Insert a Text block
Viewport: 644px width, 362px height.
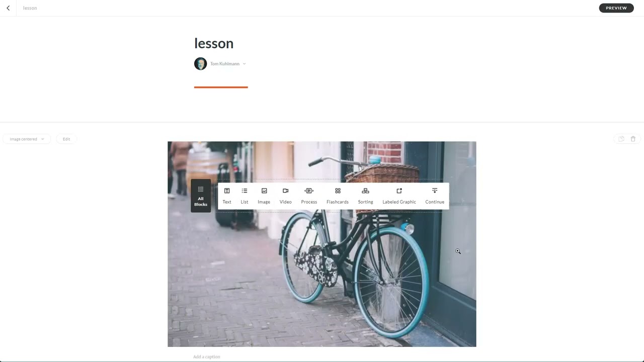point(227,196)
